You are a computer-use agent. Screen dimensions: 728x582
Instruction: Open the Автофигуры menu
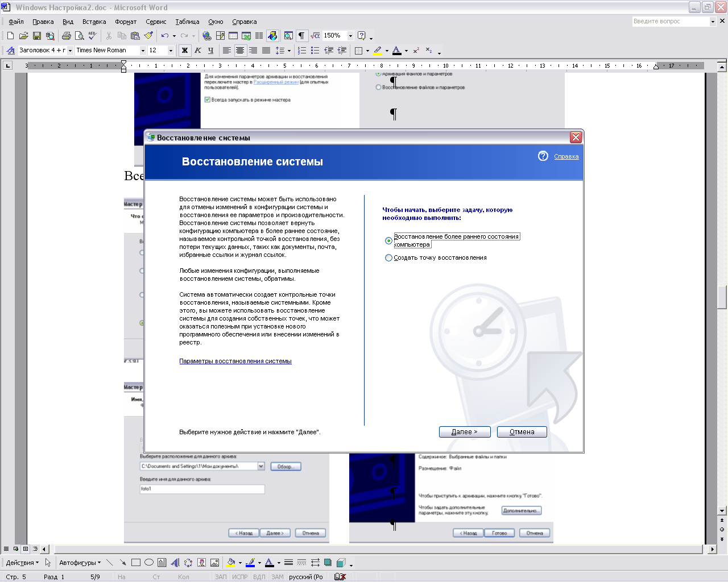click(80, 563)
